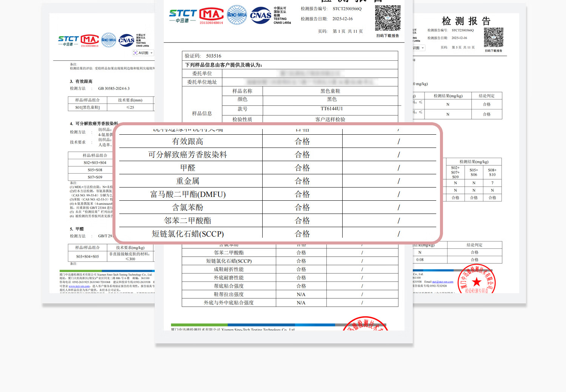The image size is (566, 392).
Task: Click the QR code on the center report
Action: click(388, 18)
